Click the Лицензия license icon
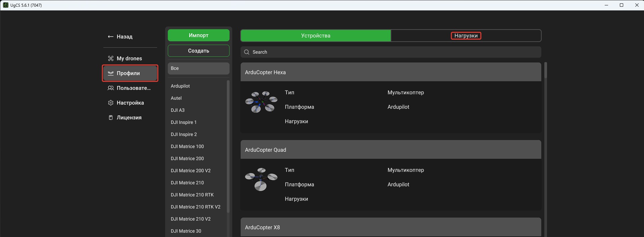Screen dimensions: 644x237 (111, 117)
